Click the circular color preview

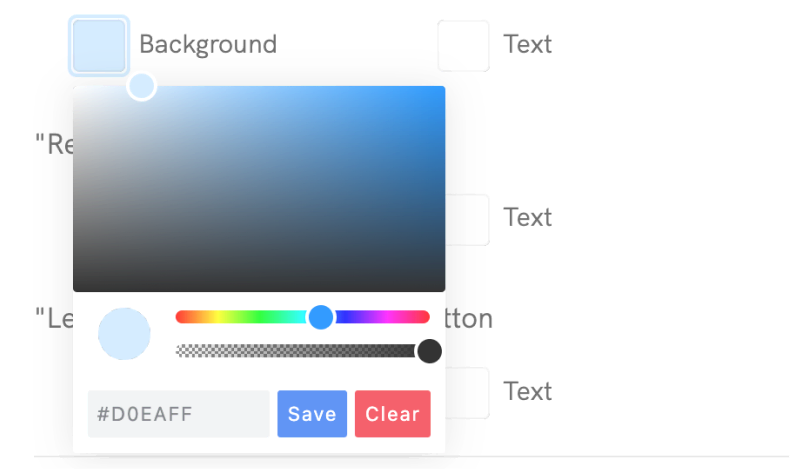point(124,334)
